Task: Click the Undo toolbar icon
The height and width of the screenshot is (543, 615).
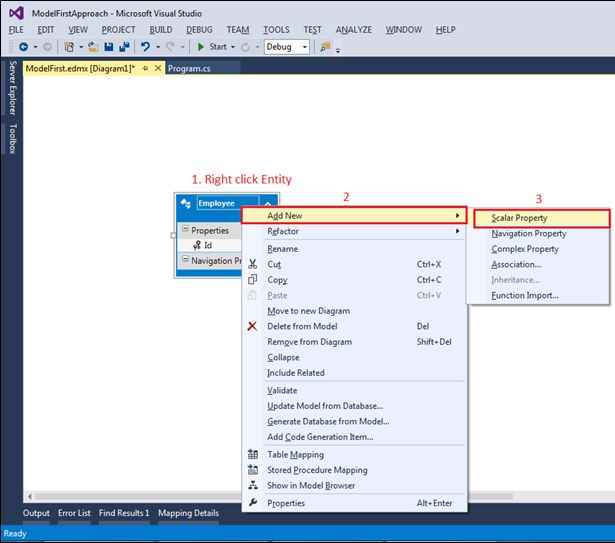Action: (145, 47)
